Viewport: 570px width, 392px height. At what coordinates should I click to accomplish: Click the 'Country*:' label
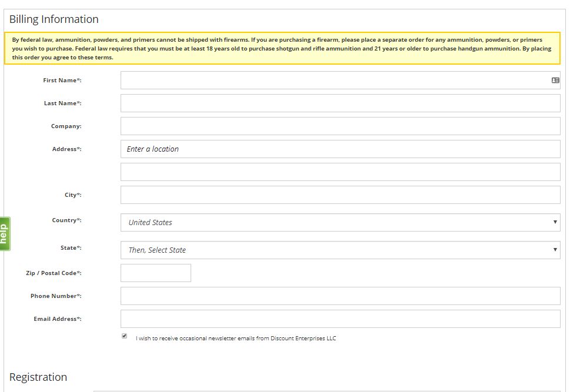(67, 220)
